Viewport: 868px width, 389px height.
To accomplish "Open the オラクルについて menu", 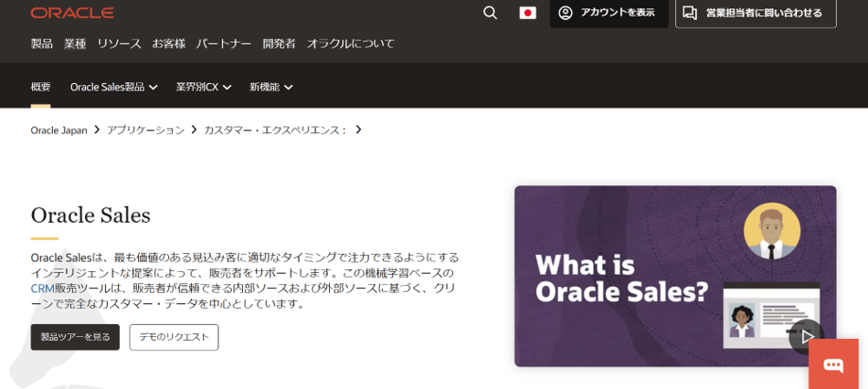I will [351, 44].
